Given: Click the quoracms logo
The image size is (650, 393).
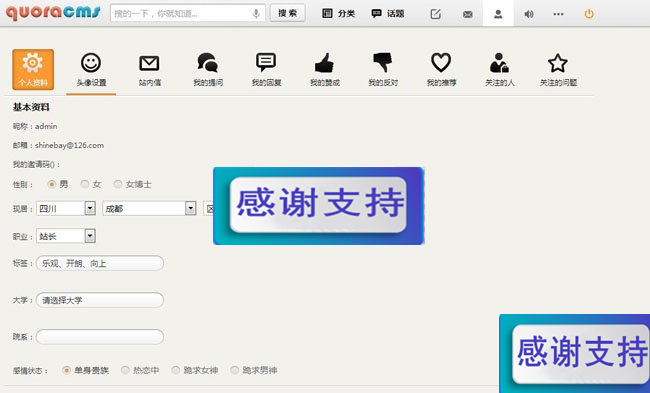Looking at the screenshot, I should 53,12.
